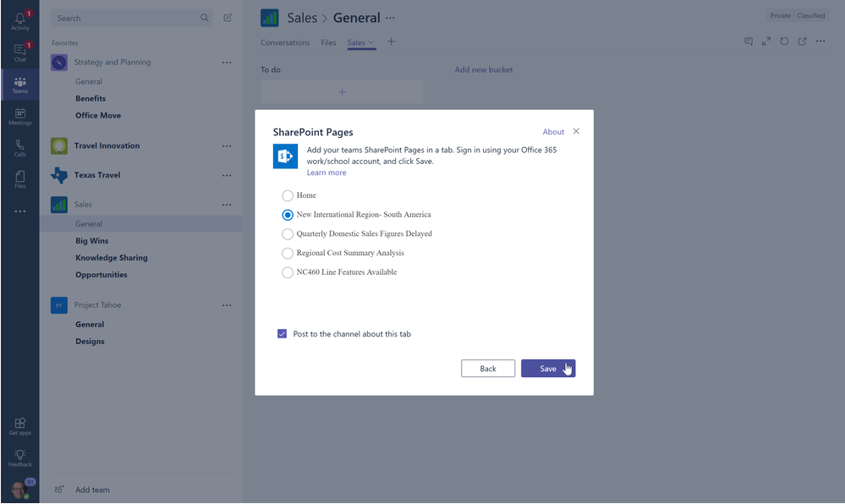Open the About link in dialog

[x=553, y=132]
